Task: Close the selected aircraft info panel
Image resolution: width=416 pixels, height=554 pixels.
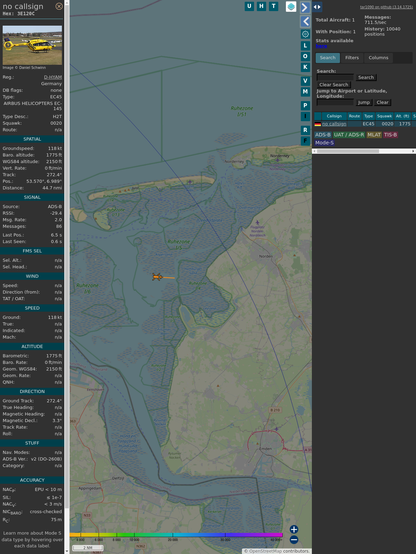Action: (x=59, y=6)
